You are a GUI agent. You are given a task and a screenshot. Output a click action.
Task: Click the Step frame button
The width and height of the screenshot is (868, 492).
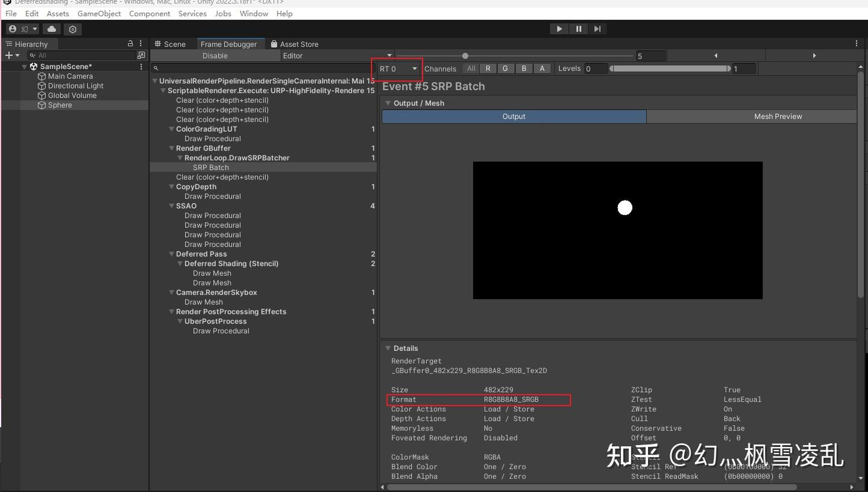coord(597,29)
